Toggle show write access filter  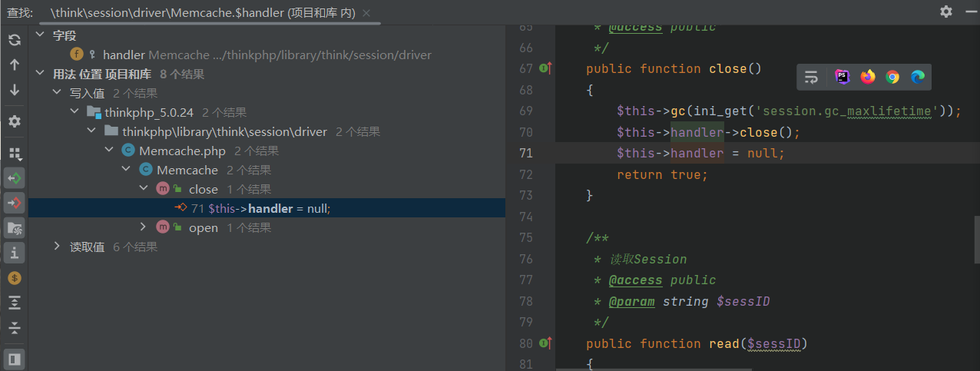[15, 203]
